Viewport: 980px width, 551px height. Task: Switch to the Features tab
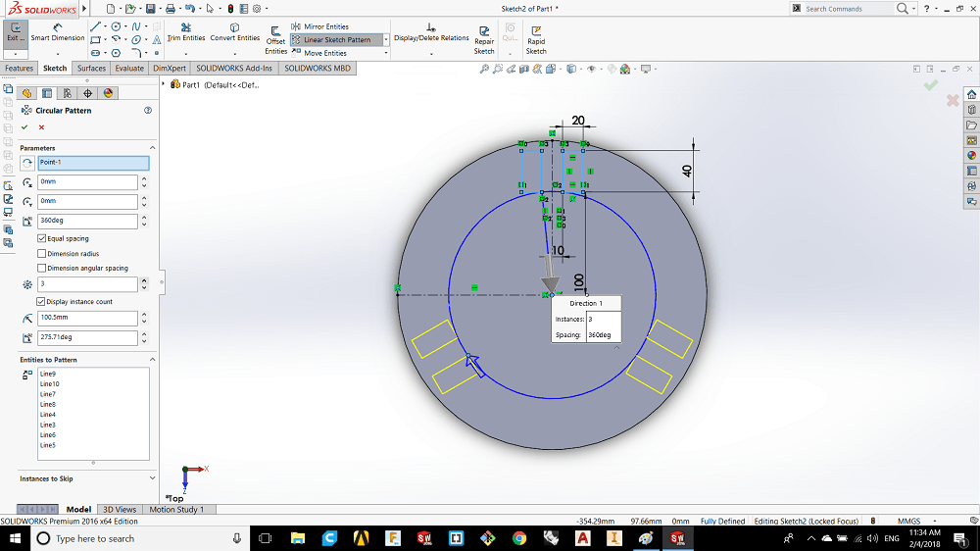click(x=19, y=69)
